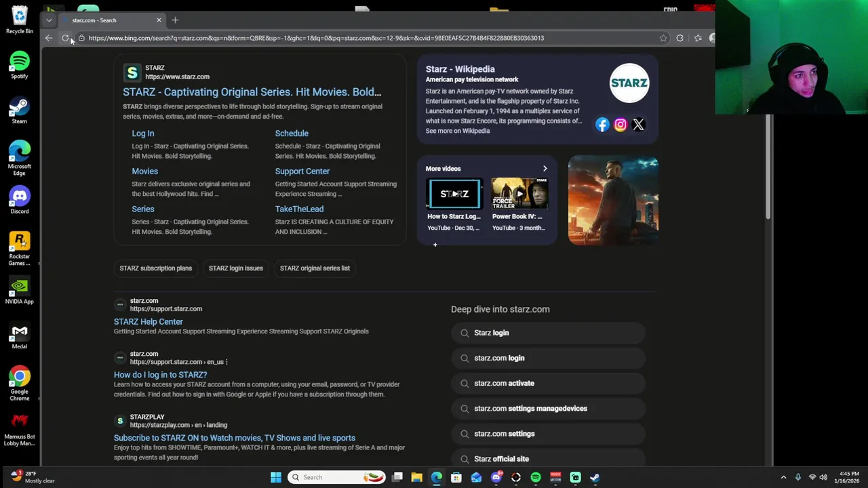868x488 pixels.
Task: Open the Support Center sitelink
Action: coord(302,171)
